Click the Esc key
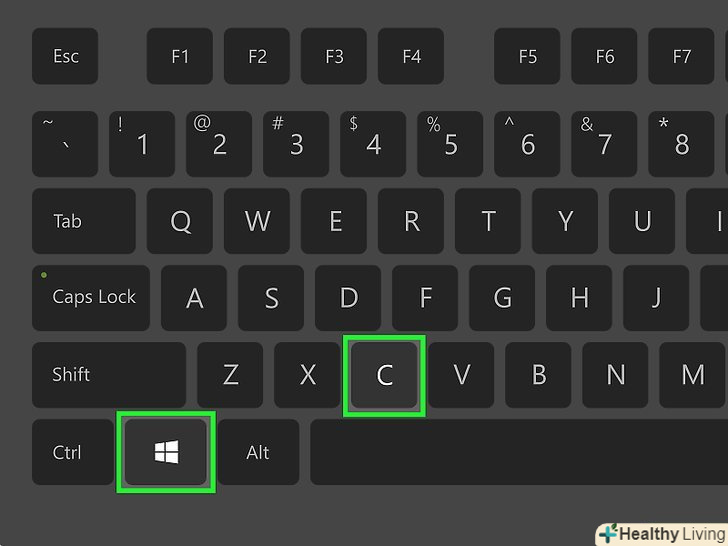The width and height of the screenshot is (728, 546). (x=65, y=56)
